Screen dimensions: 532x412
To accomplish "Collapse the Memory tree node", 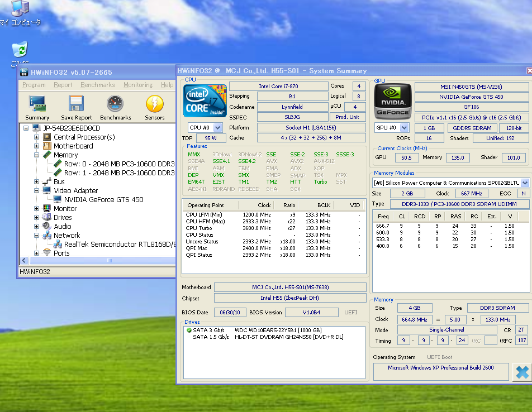I will 37,155.
